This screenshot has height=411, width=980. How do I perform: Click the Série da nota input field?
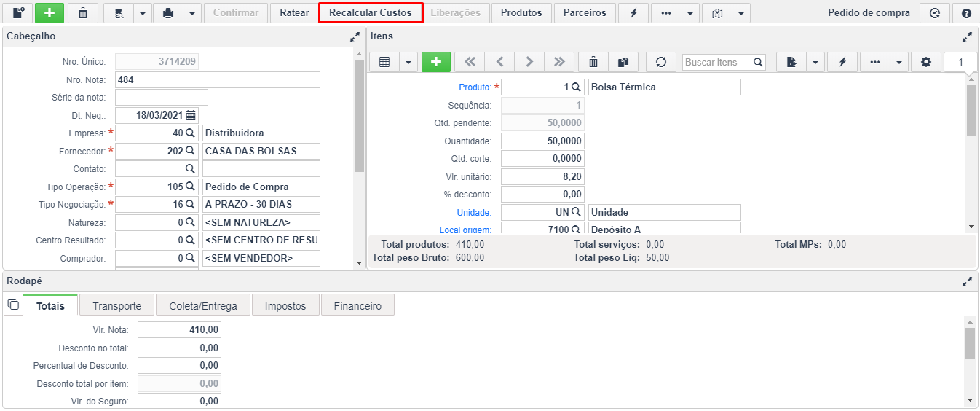[x=162, y=98]
